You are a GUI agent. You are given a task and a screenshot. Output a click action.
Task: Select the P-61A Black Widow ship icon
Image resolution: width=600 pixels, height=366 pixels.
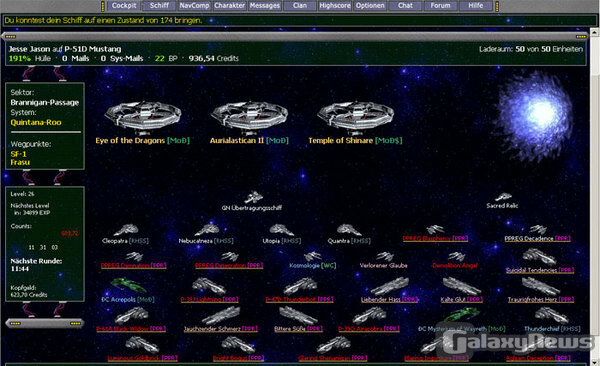coord(131,316)
